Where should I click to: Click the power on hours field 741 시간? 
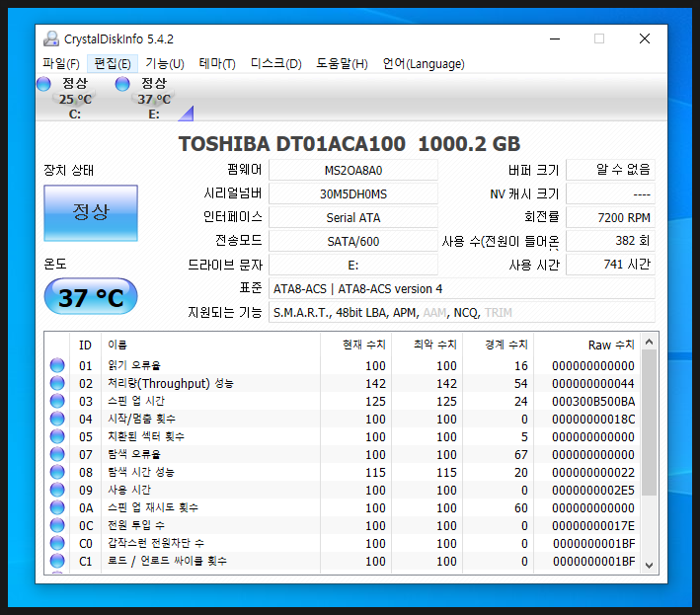[x=611, y=266]
